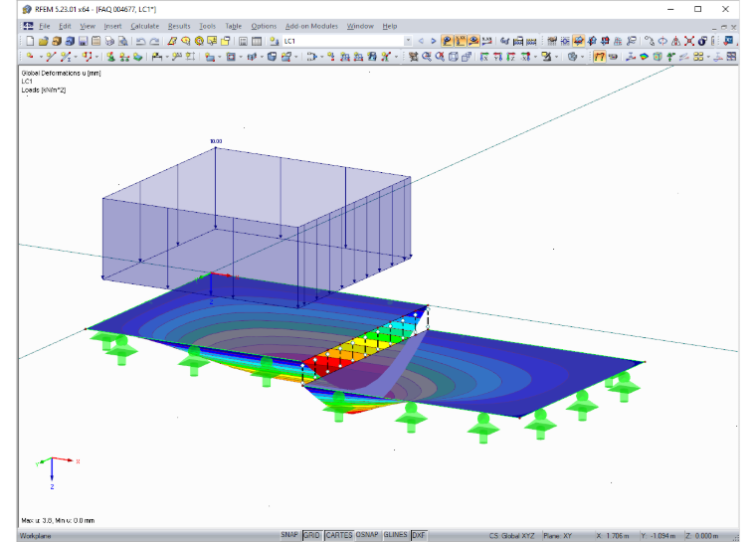Click the Zoom Window magnifier icon

(x=427, y=57)
